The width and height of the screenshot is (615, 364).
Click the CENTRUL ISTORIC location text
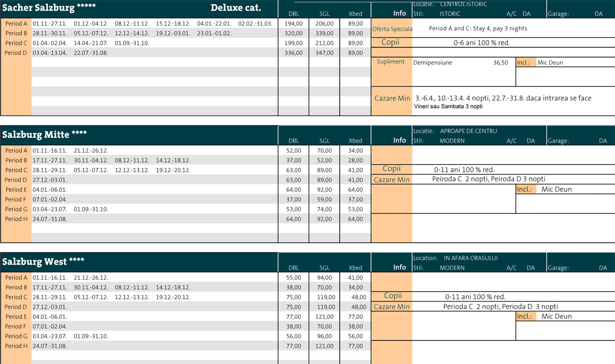click(x=463, y=4)
